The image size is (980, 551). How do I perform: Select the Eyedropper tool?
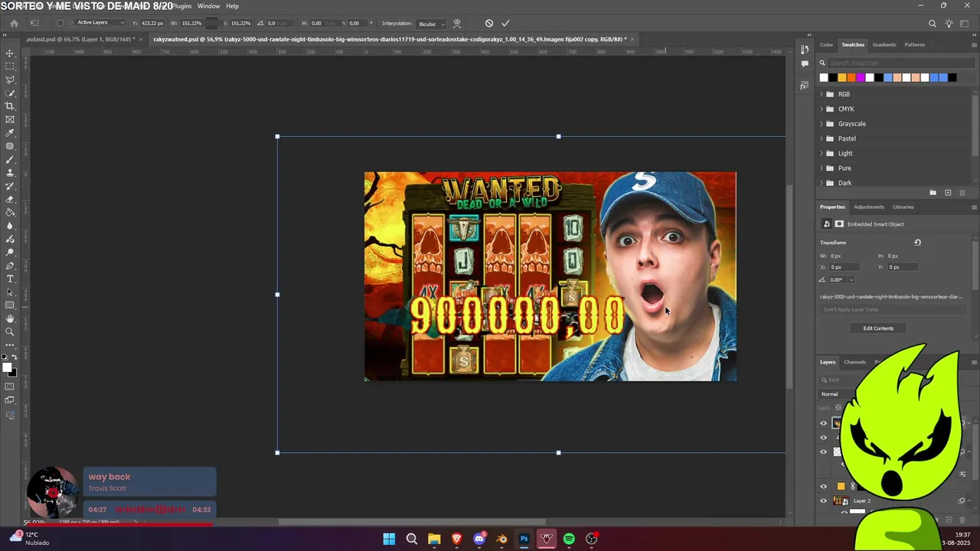tap(10, 133)
